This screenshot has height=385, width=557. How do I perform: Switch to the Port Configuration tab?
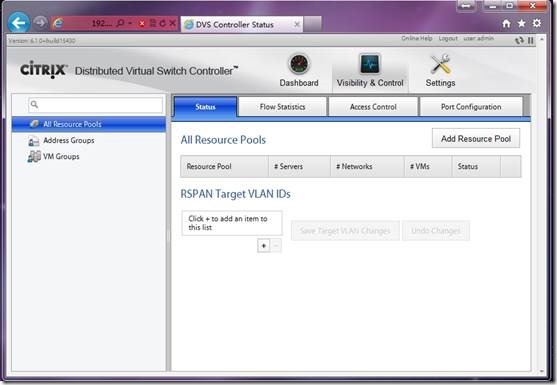coord(471,107)
